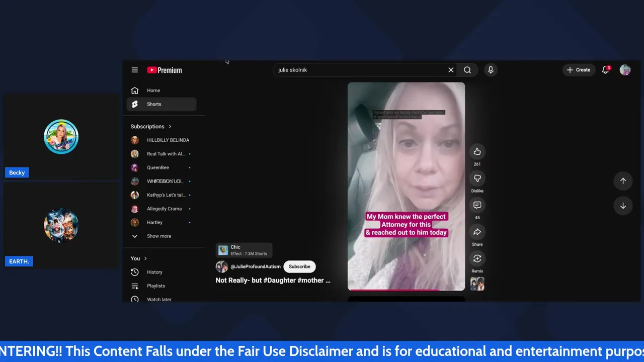This screenshot has width=644, height=362.
Task: Pause the playing short video
Action: [x=406, y=186]
